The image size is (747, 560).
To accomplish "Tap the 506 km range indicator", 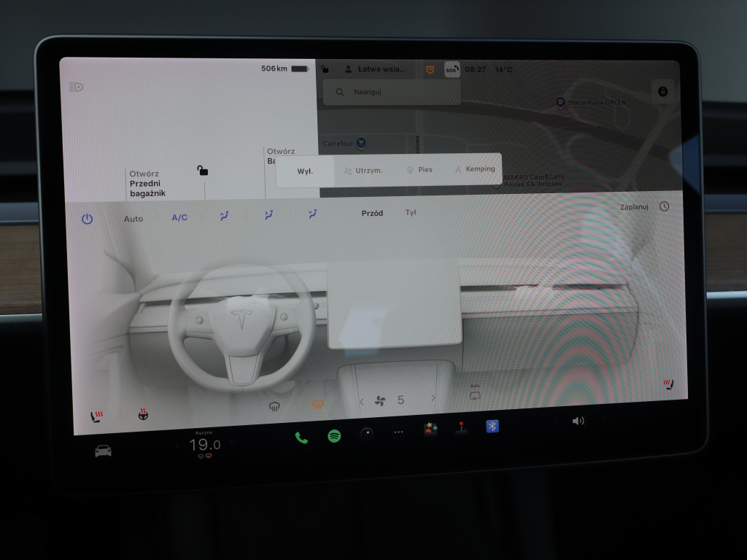I will (x=274, y=69).
